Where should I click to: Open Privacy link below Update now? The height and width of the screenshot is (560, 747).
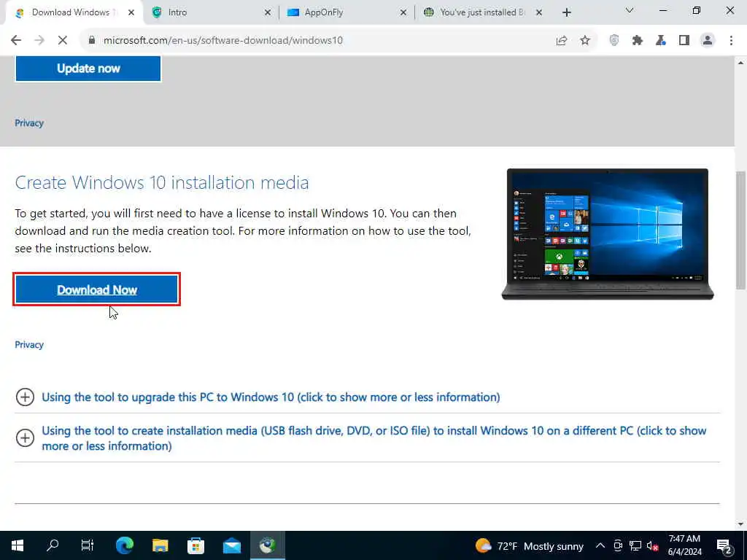click(29, 122)
